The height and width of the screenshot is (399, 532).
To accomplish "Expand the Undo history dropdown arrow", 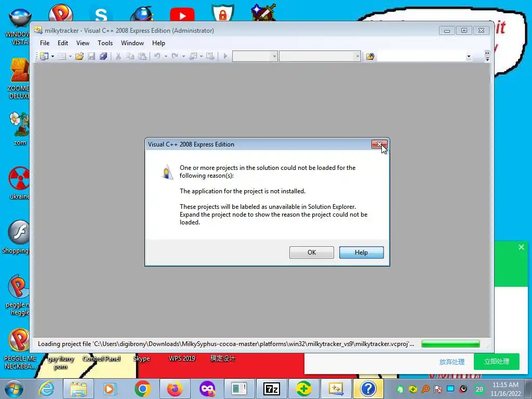I will (x=166, y=56).
